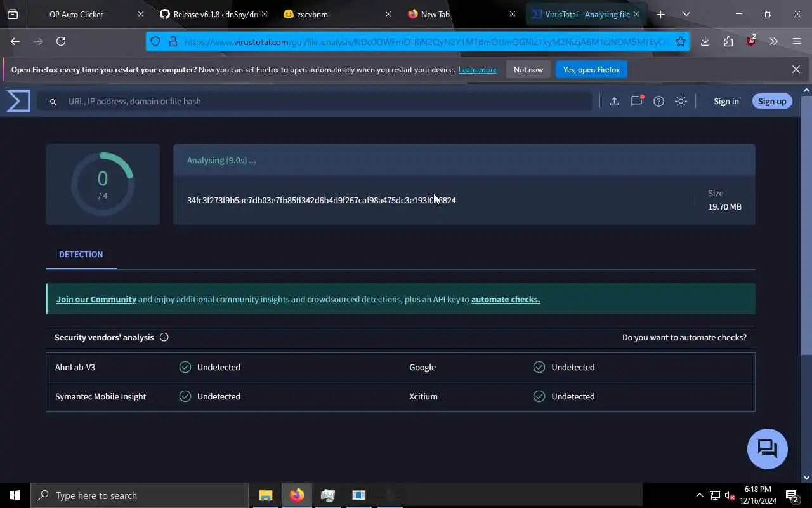Click the Firefox forward arrow
Viewport: 812px width, 508px height.
click(x=38, y=41)
